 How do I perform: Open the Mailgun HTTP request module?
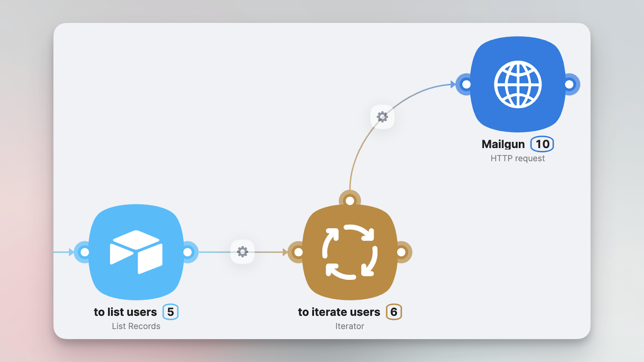[x=518, y=84]
